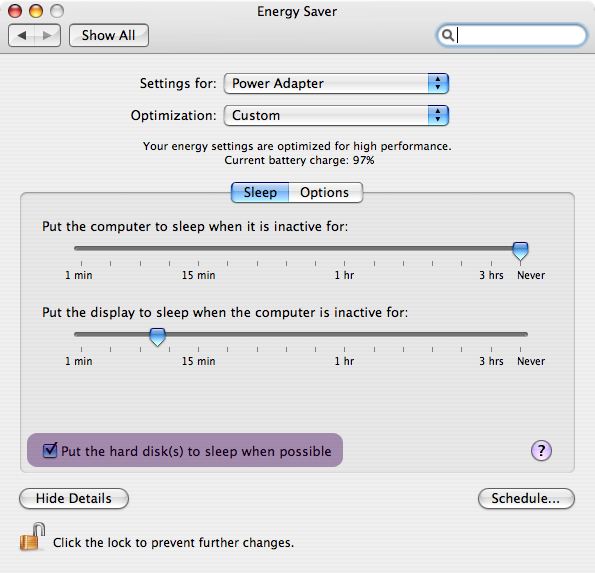Image resolution: width=595 pixels, height=573 pixels.
Task: Click the forward navigation arrow
Action: point(47,36)
